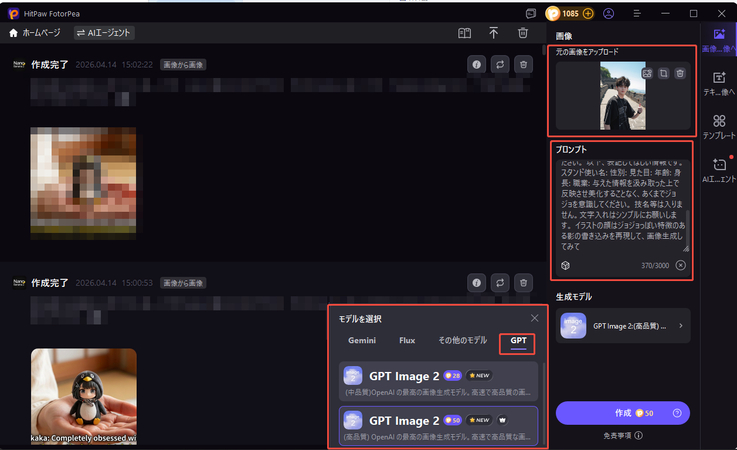The width and height of the screenshot is (737, 450).
Task: Click the 画像から画像 tag on 15:00:53 entry
Action: 183,283
